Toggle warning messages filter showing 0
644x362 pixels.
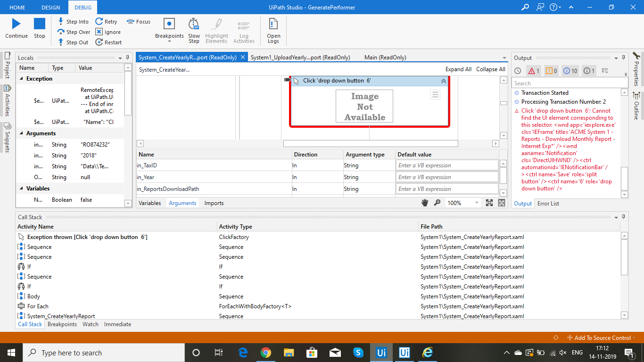tap(551, 71)
